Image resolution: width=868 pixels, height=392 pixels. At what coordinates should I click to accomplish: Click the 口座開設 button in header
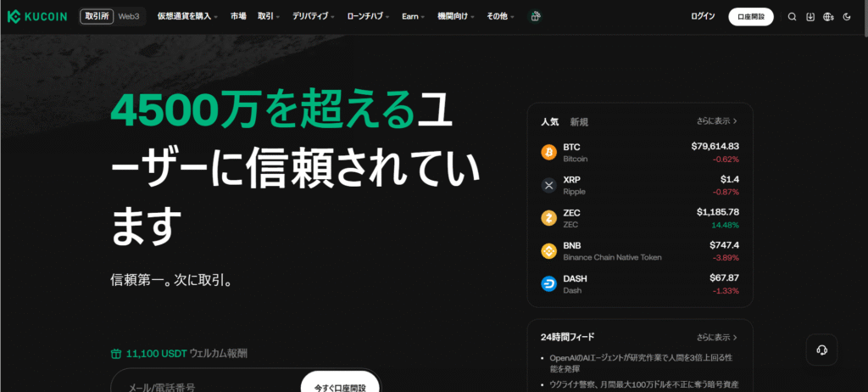click(x=751, y=17)
